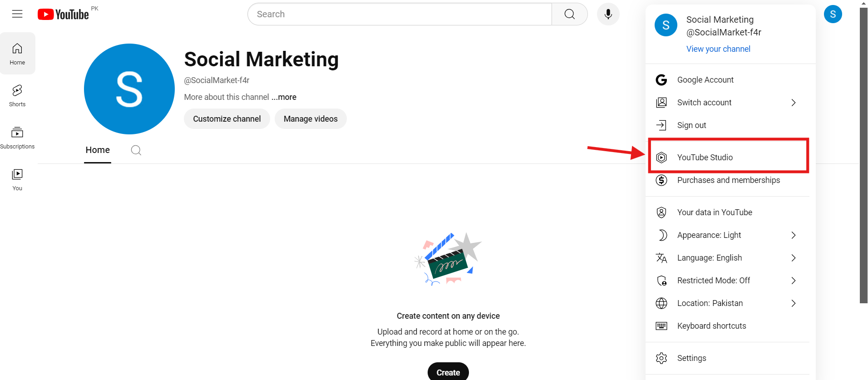
Task: Expand channel description via ...more
Action: tap(284, 97)
